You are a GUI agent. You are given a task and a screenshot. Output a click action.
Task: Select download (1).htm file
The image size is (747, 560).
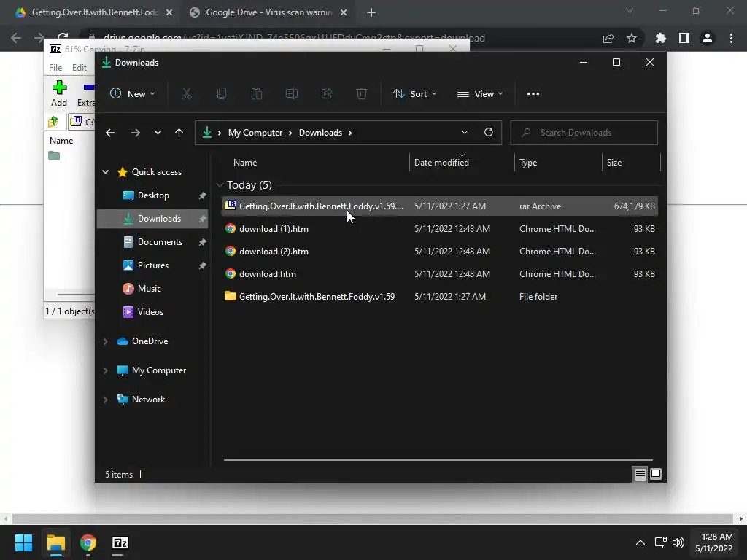pos(440,229)
